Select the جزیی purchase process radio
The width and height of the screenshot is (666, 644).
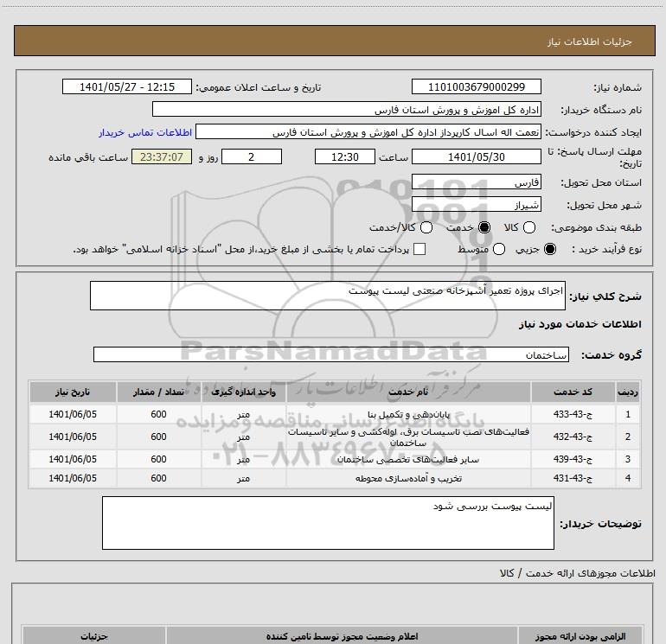[x=550, y=249]
